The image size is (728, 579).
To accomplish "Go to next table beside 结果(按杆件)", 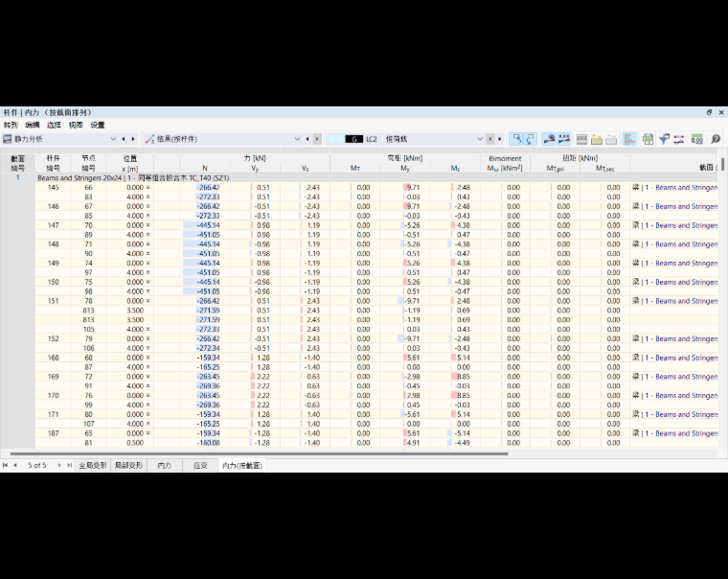I will 318,139.
